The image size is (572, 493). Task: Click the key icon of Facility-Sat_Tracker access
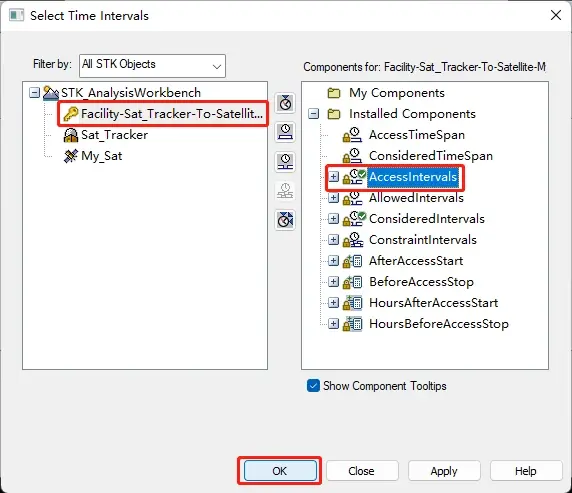(71, 114)
